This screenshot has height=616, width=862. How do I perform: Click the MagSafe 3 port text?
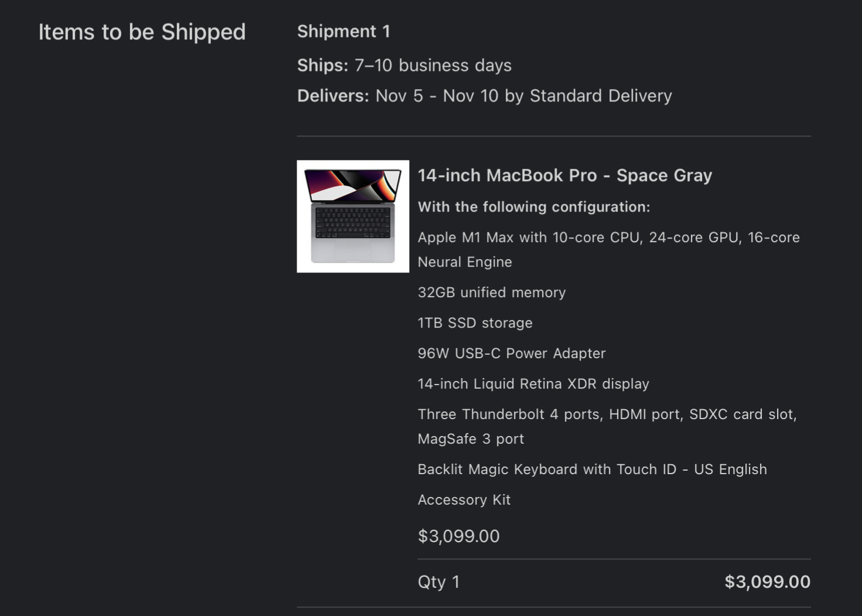[471, 439]
